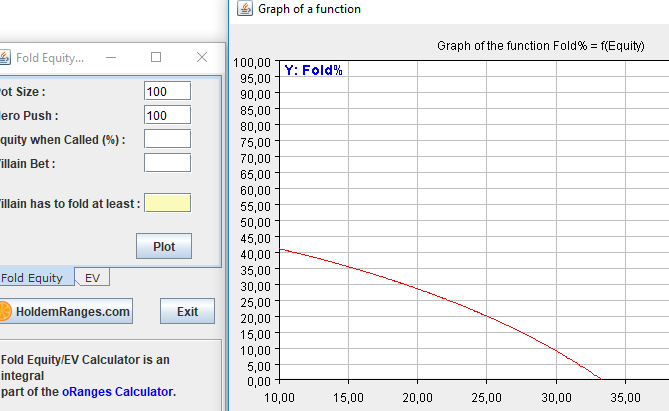Image resolution: width=669 pixels, height=411 pixels.
Task: Click the Y: Fold% axis label
Action: 314,70
